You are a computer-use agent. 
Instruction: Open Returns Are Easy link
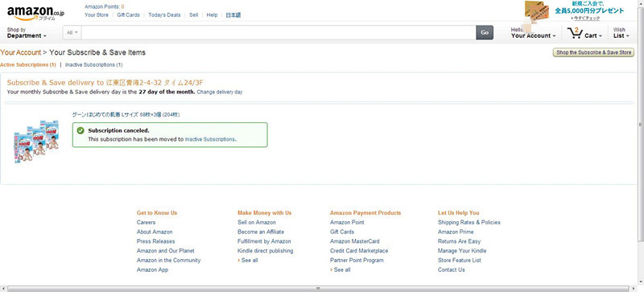coord(459,241)
